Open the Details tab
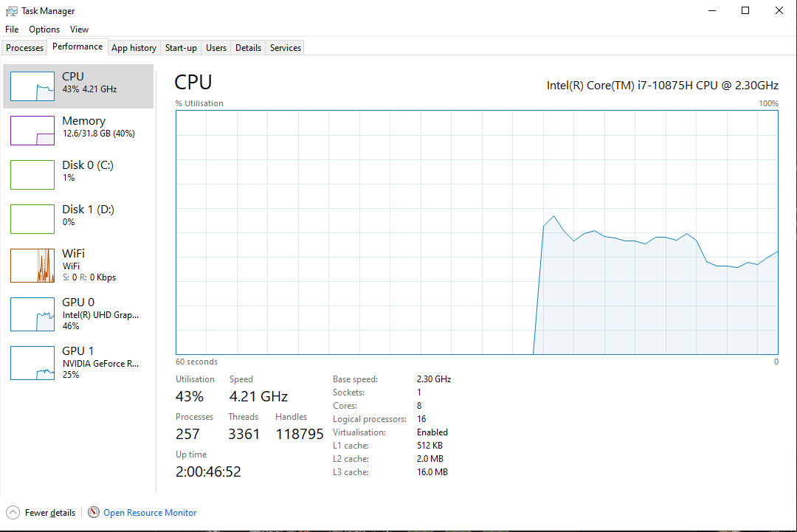The height and width of the screenshot is (532, 797). pos(248,48)
